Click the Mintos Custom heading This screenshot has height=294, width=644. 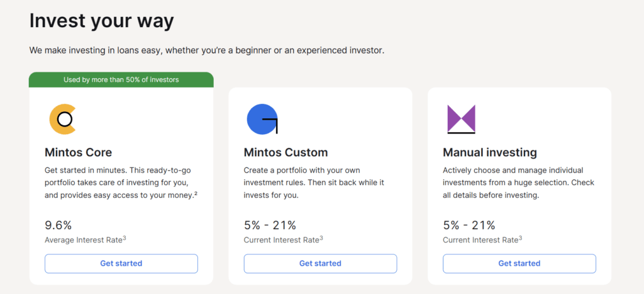pyautogui.click(x=286, y=152)
